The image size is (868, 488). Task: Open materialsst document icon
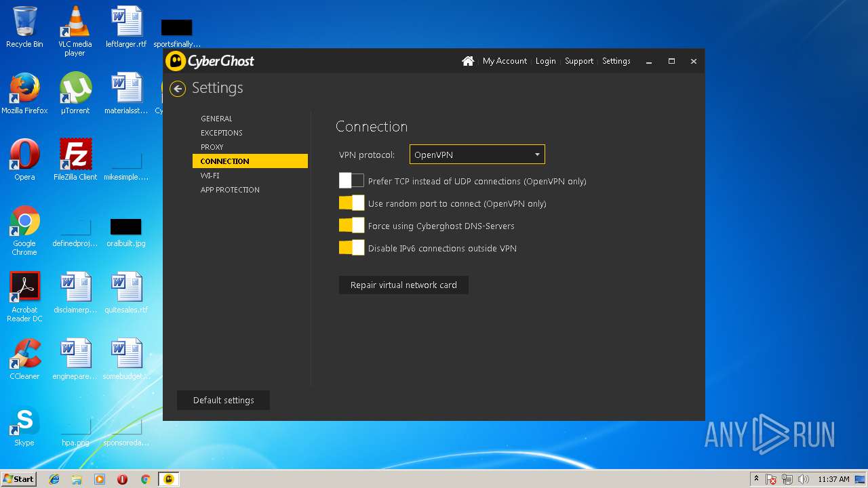coord(126,94)
